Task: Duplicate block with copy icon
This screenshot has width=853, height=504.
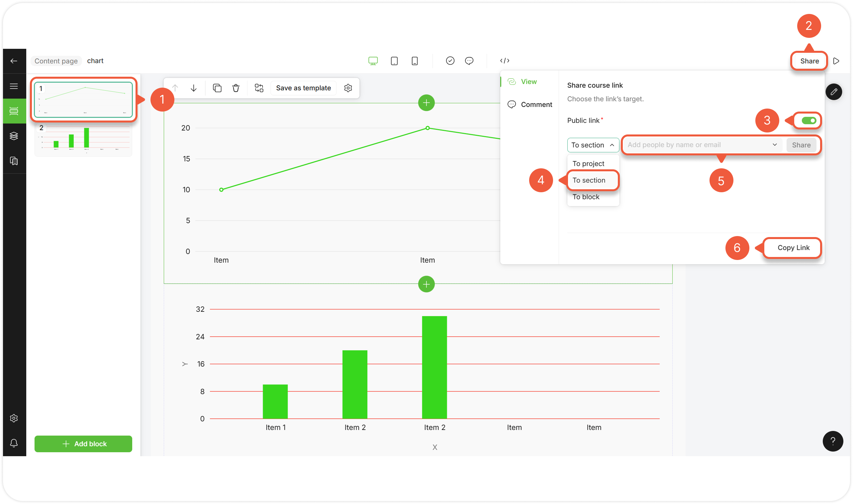Action: click(x=217, y=88)
